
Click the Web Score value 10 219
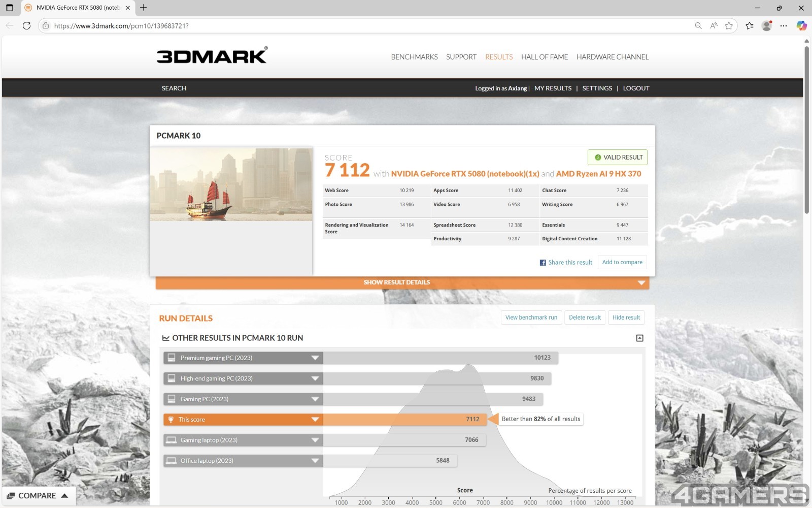tap(407, 190)
